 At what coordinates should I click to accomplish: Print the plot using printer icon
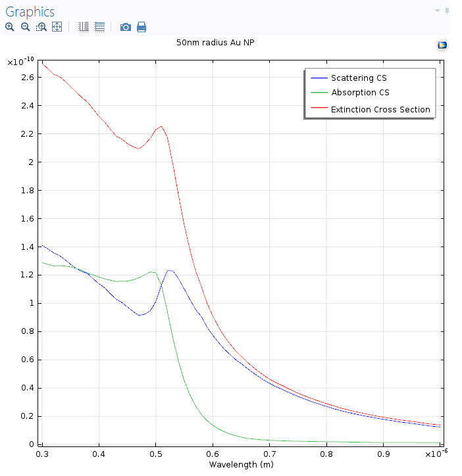141,27
